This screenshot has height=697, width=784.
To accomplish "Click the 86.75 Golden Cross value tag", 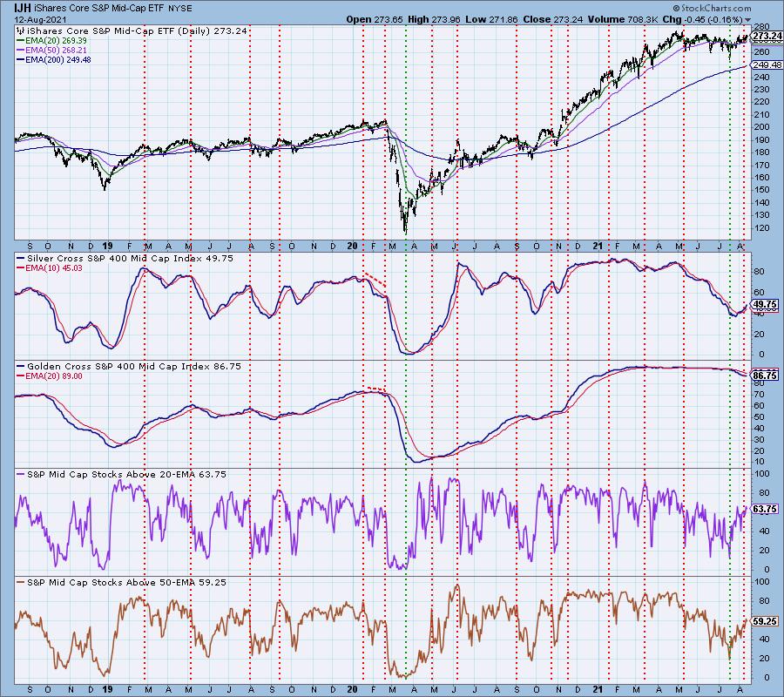I will (767, 376).
